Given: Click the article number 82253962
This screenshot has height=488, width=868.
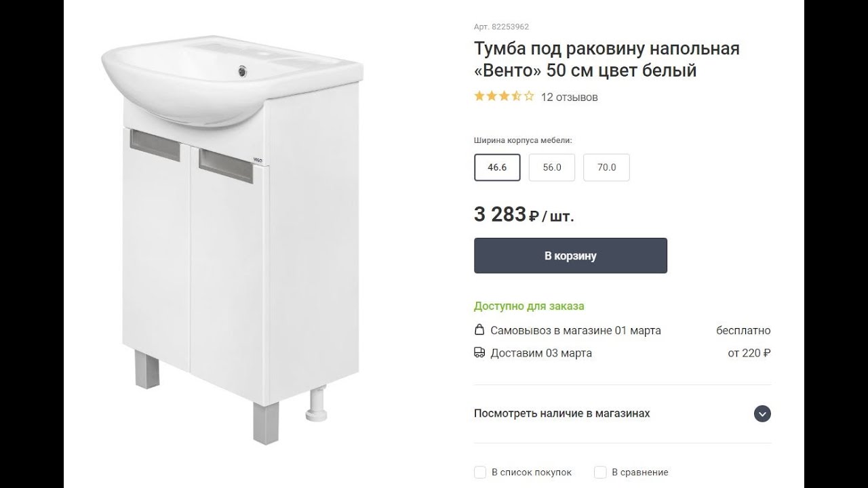Looking at the screenshot, I should point(501,27).
